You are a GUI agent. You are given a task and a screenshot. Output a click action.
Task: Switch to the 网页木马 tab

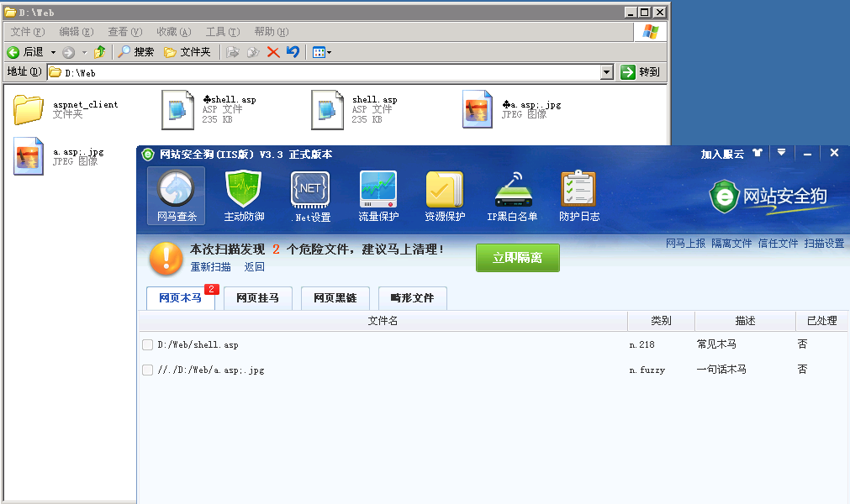coord(181,298)
